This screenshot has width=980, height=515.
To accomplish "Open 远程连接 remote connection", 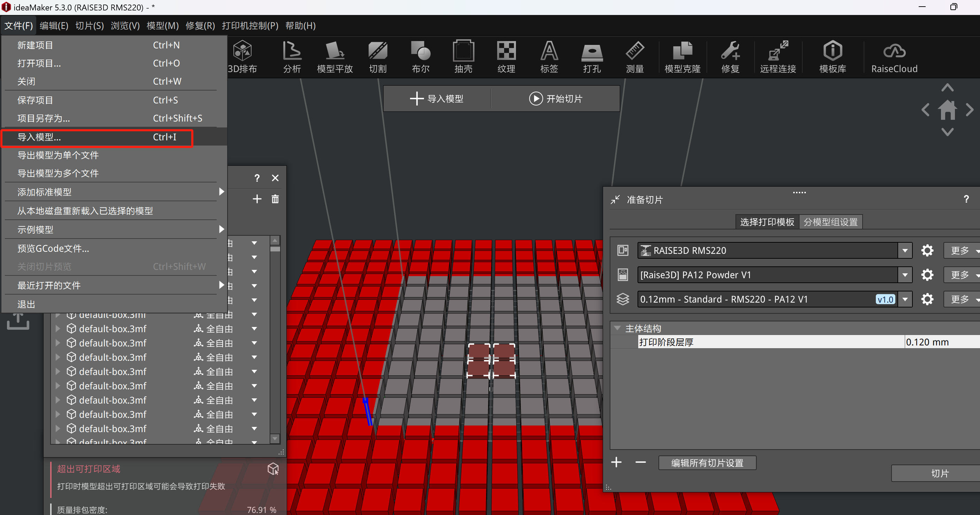I will coord(778,57).
